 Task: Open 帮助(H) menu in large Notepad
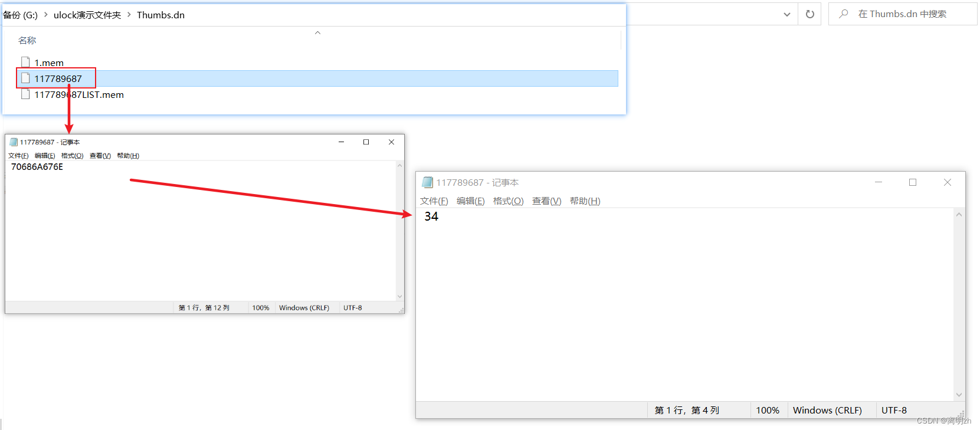pos(585,201)
